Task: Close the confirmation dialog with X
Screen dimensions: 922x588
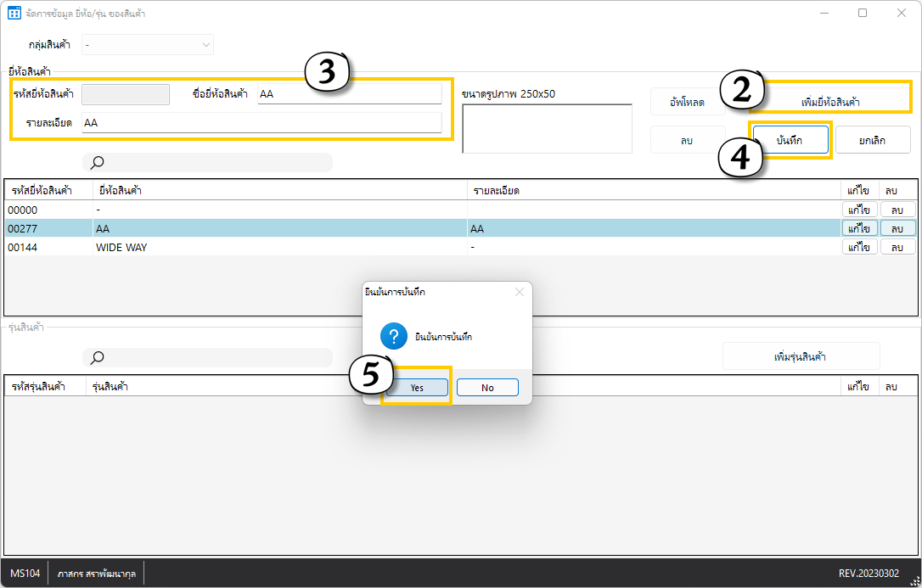Action: click(519, 292)
